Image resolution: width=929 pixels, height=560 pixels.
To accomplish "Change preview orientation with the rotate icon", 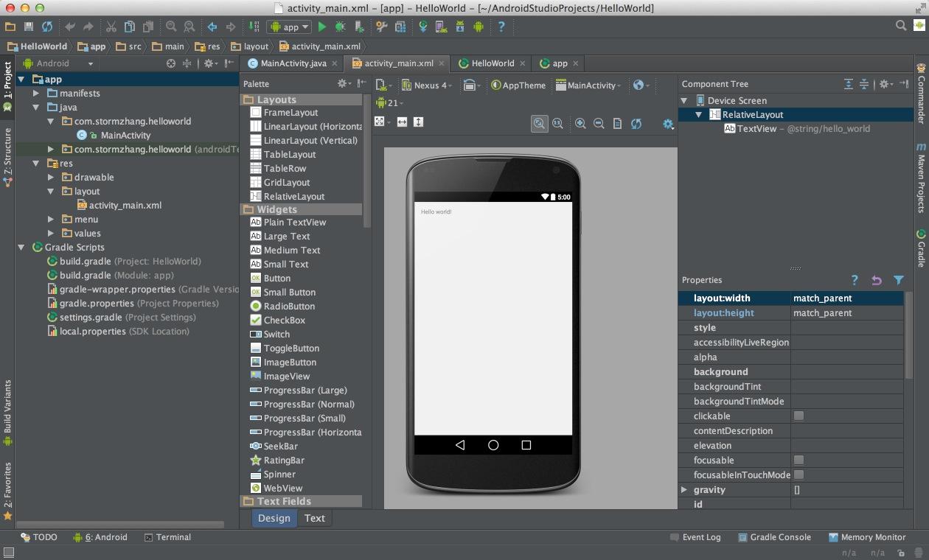I will coord(470,85).
